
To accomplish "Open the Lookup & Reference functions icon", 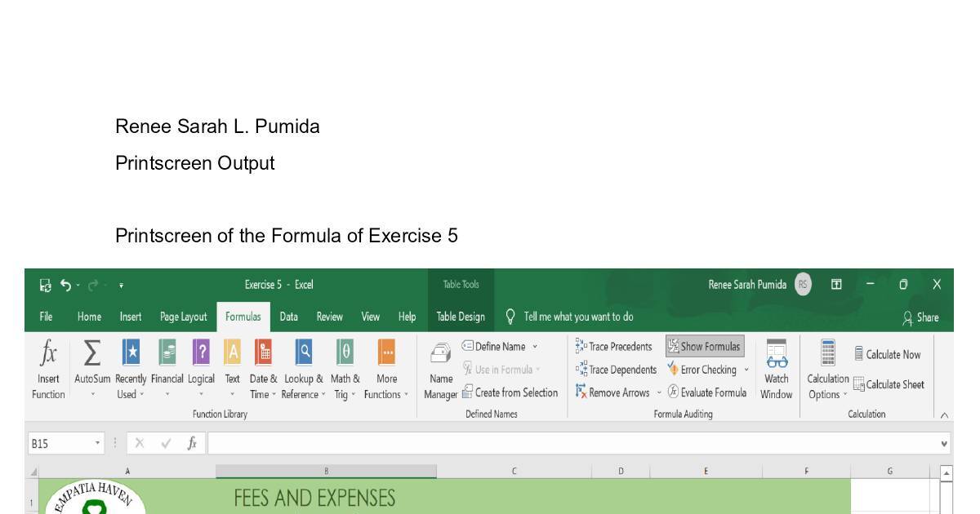I will pyautogui.click(x=303, y=353).
